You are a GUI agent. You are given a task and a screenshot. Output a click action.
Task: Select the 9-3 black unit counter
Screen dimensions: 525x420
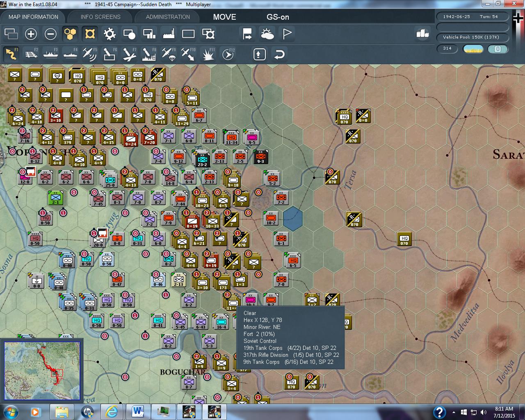(x=260, y=157)
